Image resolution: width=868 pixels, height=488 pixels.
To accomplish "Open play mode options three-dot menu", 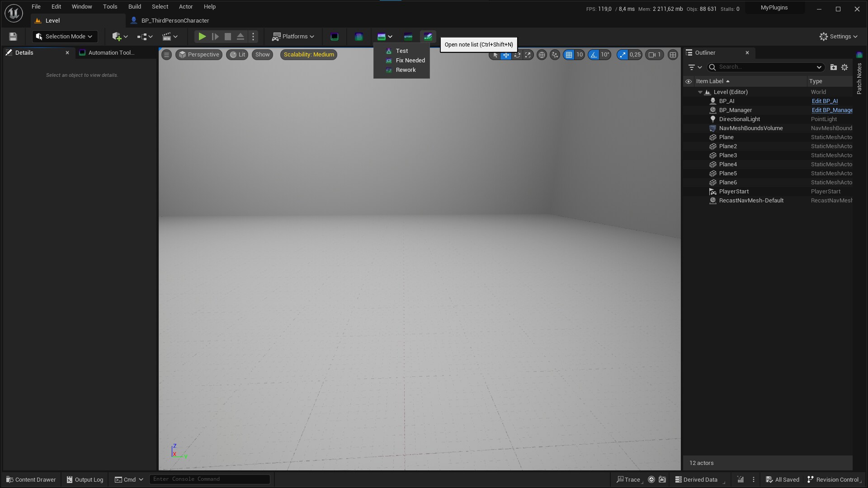I will (253, 37).
